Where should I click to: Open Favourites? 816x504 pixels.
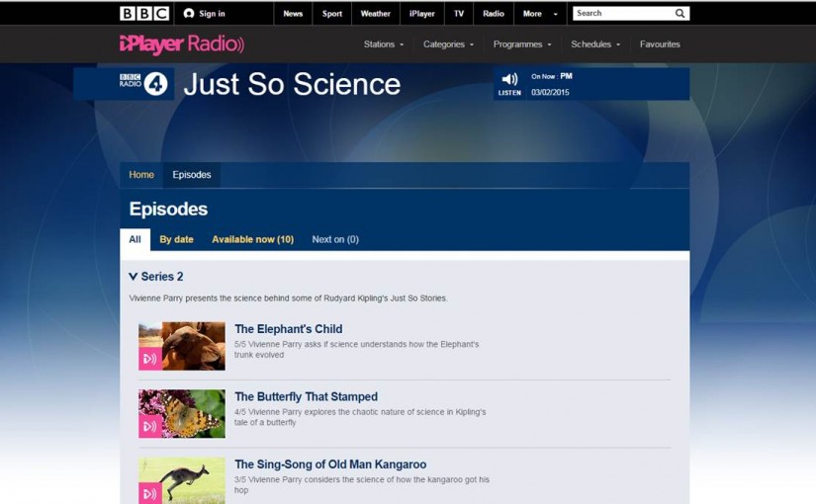point(660,44)
